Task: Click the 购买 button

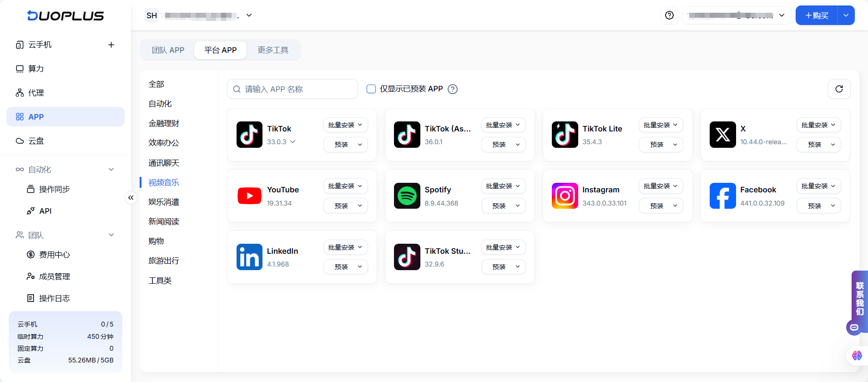Action: pos(817,15)
